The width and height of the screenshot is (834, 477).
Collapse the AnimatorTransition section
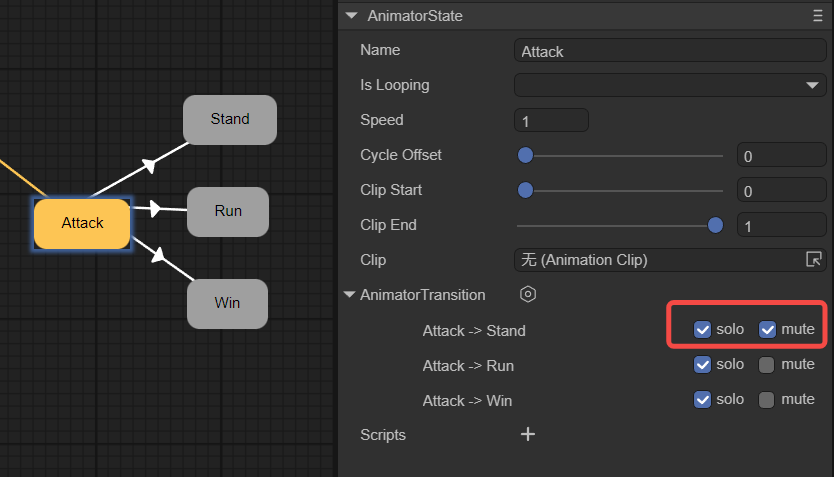pos(349,295)
